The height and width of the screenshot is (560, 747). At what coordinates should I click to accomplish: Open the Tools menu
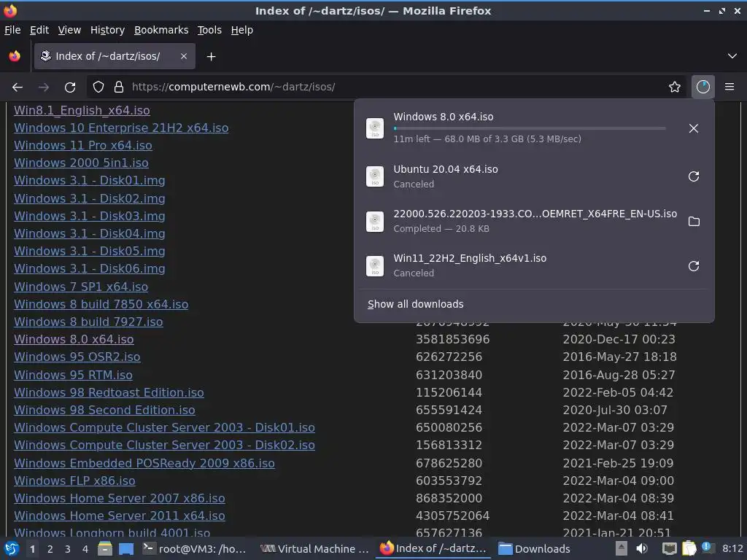tap(209, 30)
